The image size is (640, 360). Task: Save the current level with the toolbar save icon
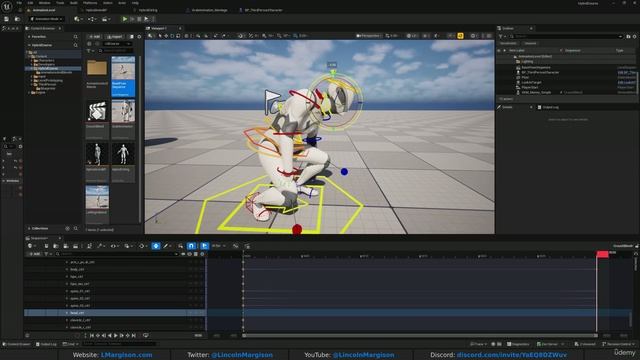pyautogui.click(x=7, y=19)
